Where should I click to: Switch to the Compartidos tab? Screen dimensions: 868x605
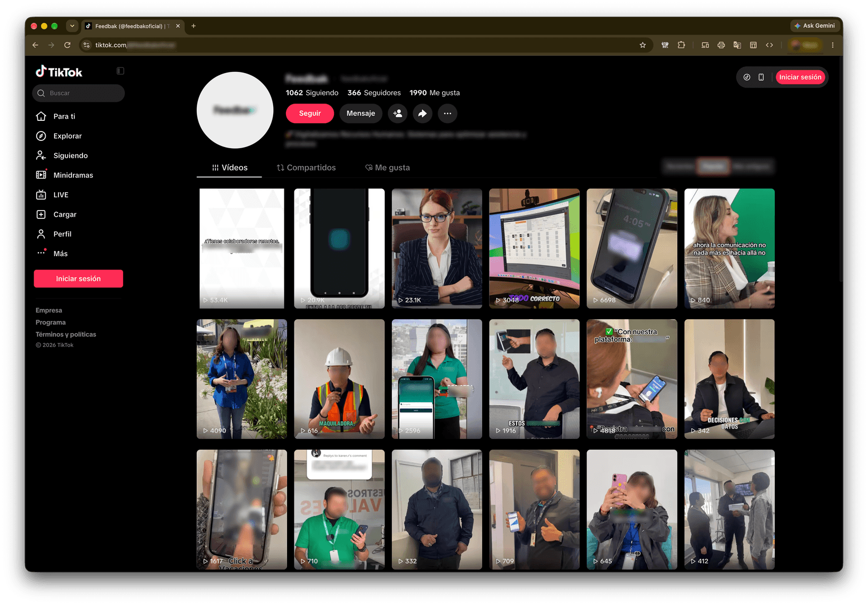click(x=307, y=168)
